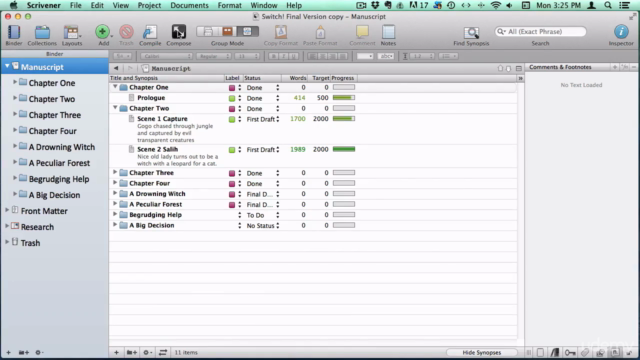Click add plus in binder footer
Image resolution: width=640 pixels, height=360 pixels.
pos(8,352)
